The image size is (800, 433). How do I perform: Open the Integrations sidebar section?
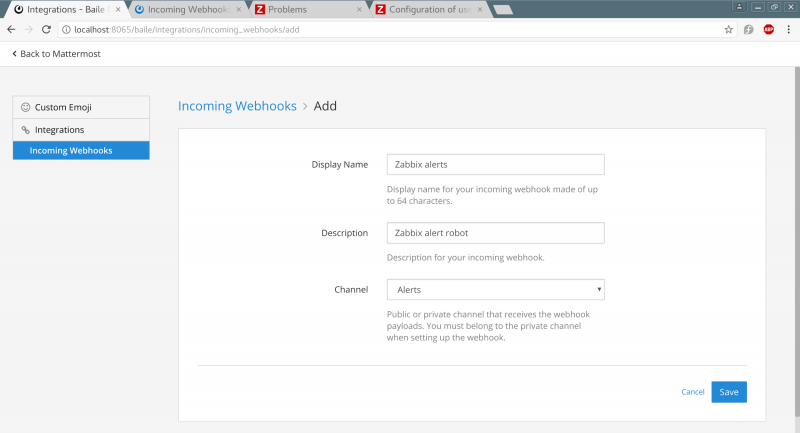[81, 130]
